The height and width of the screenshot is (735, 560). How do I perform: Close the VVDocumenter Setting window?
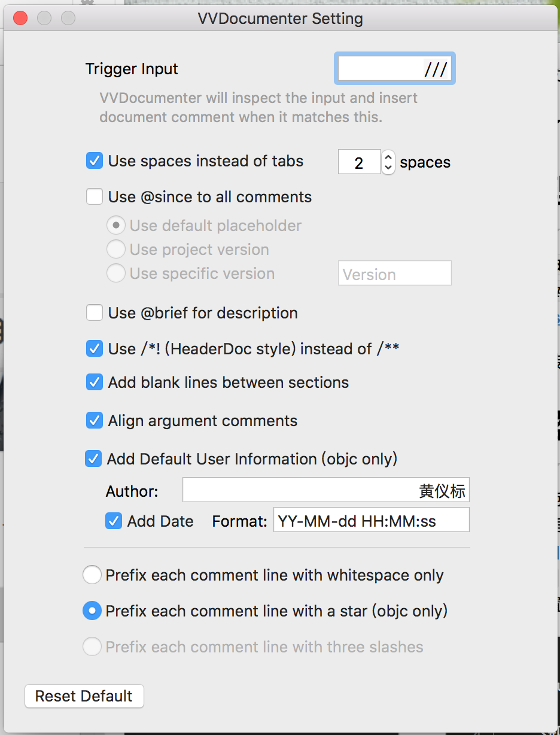pos(20,19)
